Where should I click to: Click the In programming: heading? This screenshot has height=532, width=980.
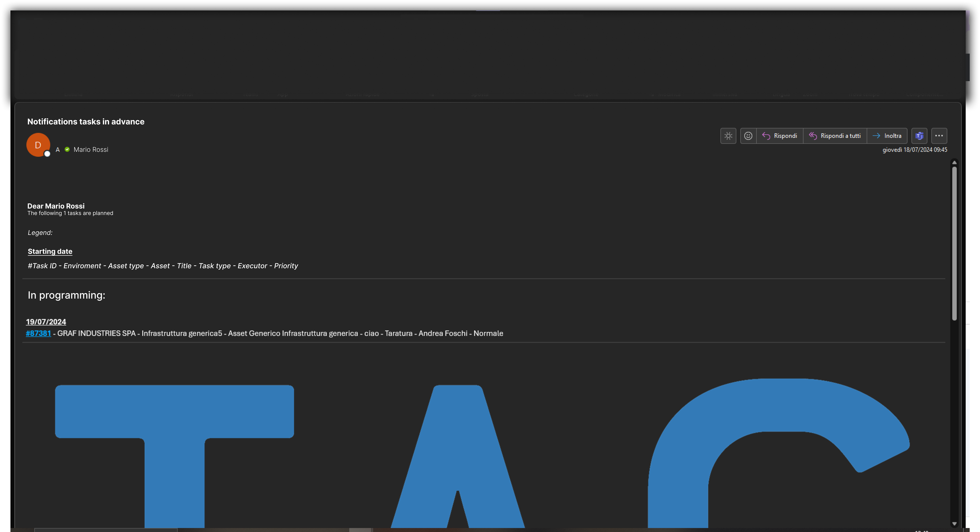pyautogui.click(x=67, y=295)
